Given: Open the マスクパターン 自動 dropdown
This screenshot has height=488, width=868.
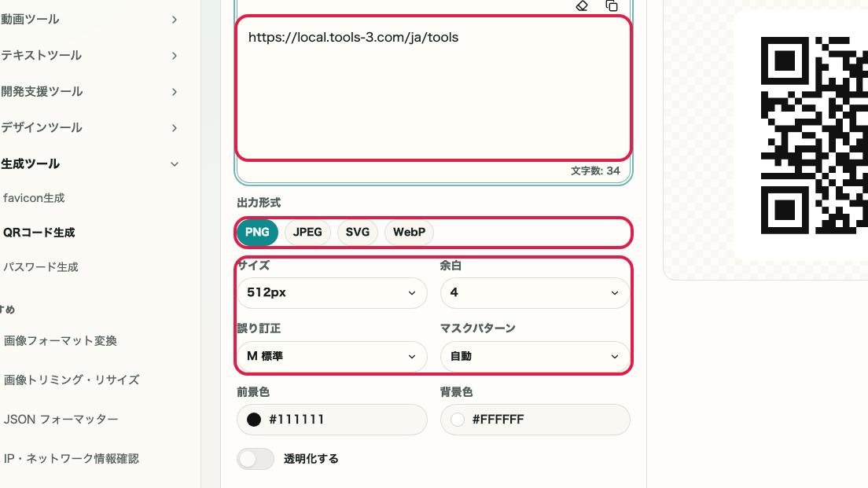Looking at the screenshot, I should (535, 356).
